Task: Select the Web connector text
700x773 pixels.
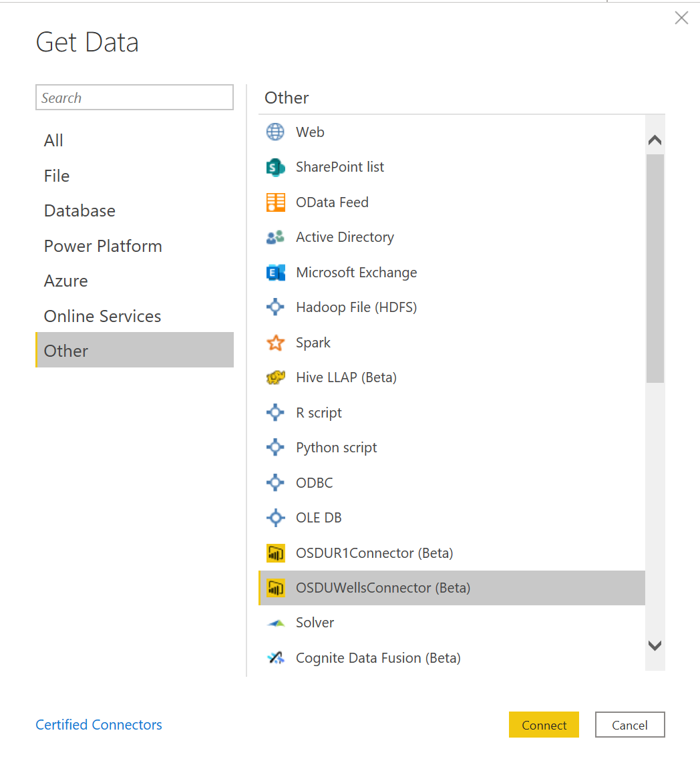Action: (x=310, y=132)
